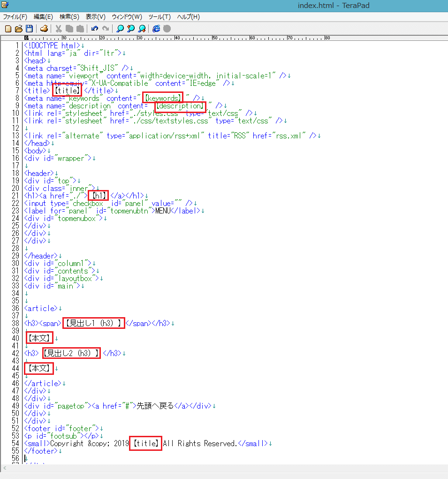Click the viewport meta tag on line 5
The image size is (448, 479).
point(155,76)
